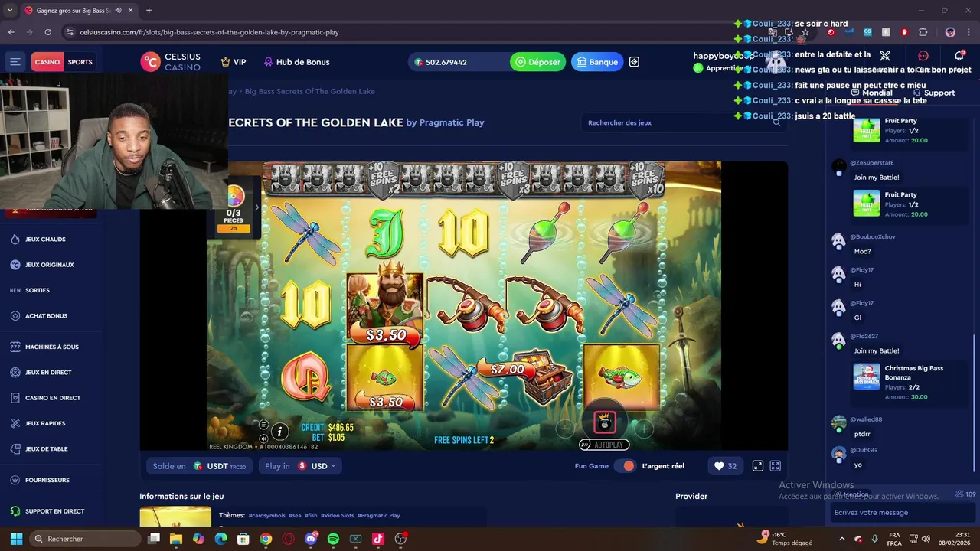Click the Déposer deposit button
Viewport: 980px width, 551px height.
(x=538, y=62)
